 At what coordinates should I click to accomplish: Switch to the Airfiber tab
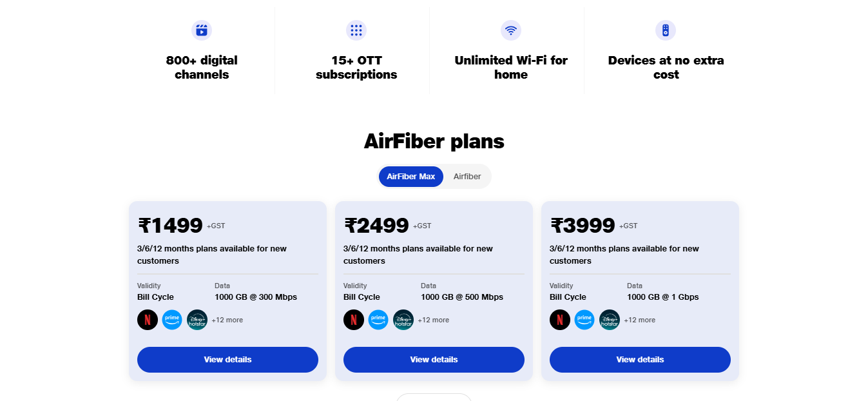pos(467,176)
